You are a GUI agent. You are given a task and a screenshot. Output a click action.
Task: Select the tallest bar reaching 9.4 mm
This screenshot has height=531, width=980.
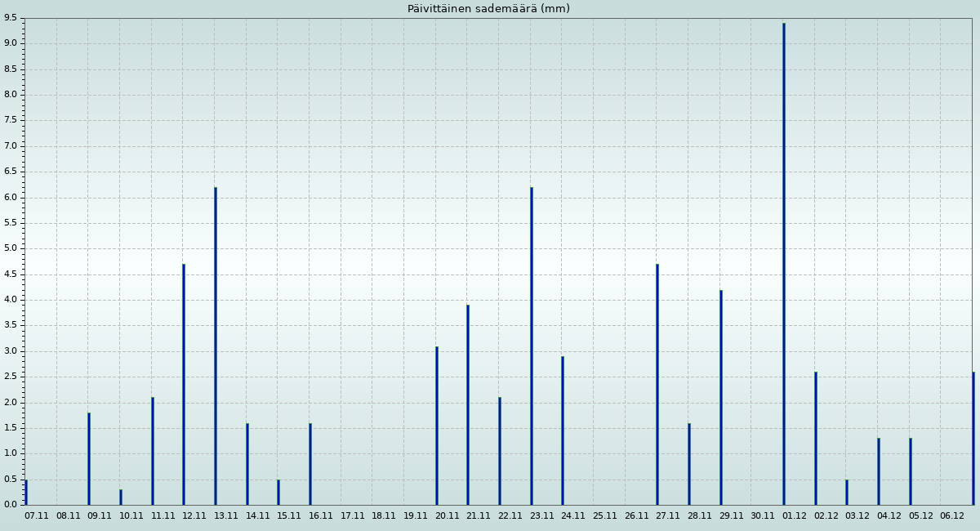[783, 264]
